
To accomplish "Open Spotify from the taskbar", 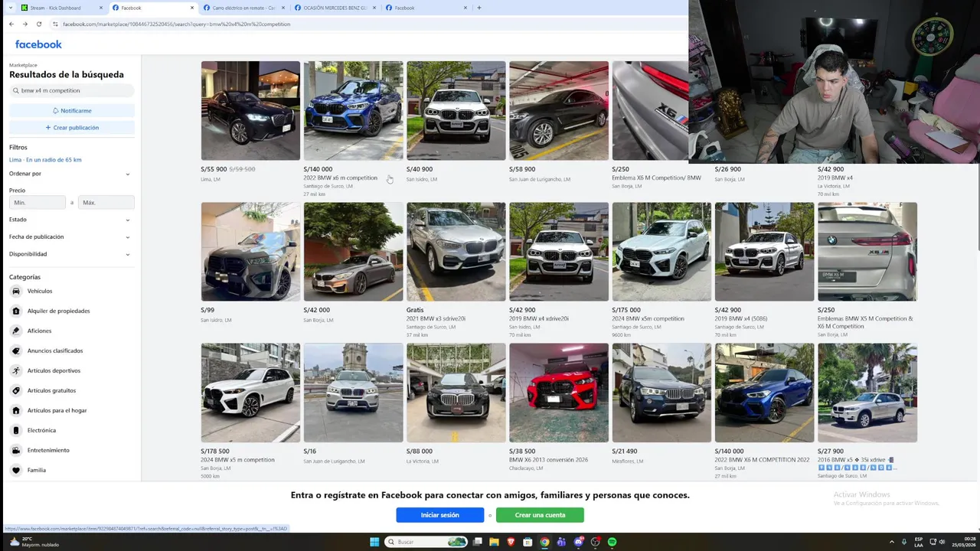I will coord(612,542).
